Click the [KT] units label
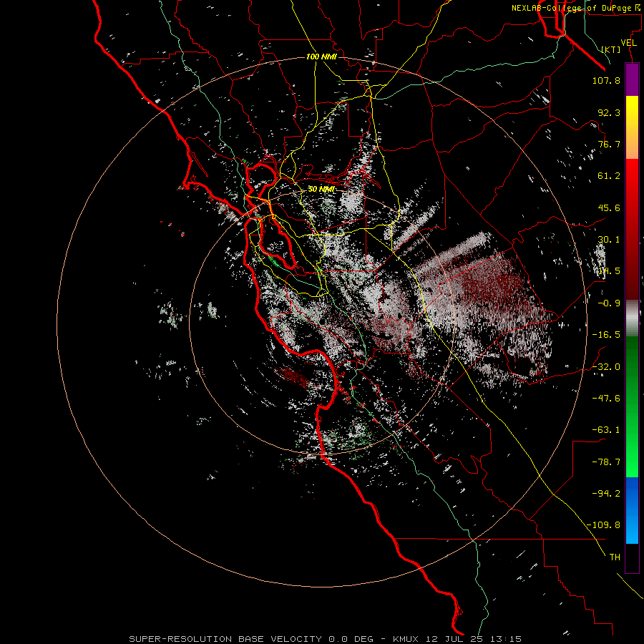Image resolution: width=644 pixels, height=644 pixels. coord(611,49)
